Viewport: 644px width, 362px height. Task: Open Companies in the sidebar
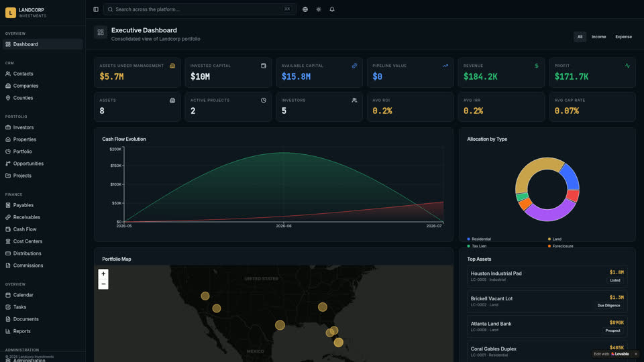[43, 86]
